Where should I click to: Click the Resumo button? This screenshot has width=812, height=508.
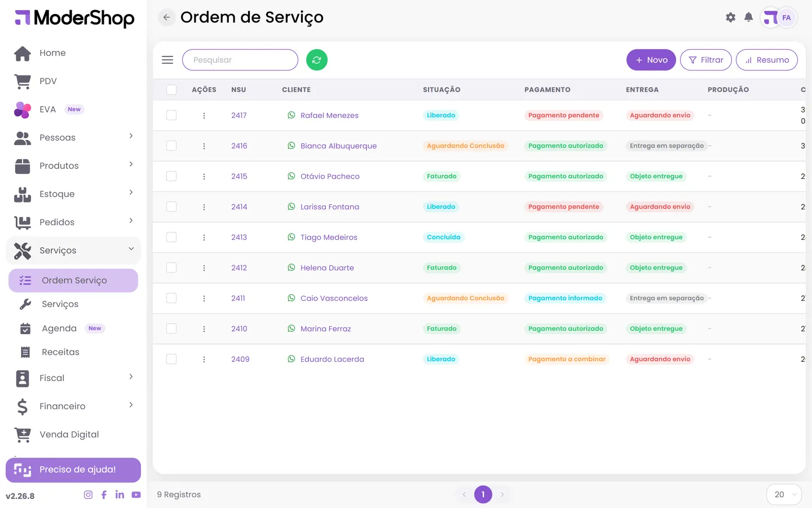[x=767, y=60]
